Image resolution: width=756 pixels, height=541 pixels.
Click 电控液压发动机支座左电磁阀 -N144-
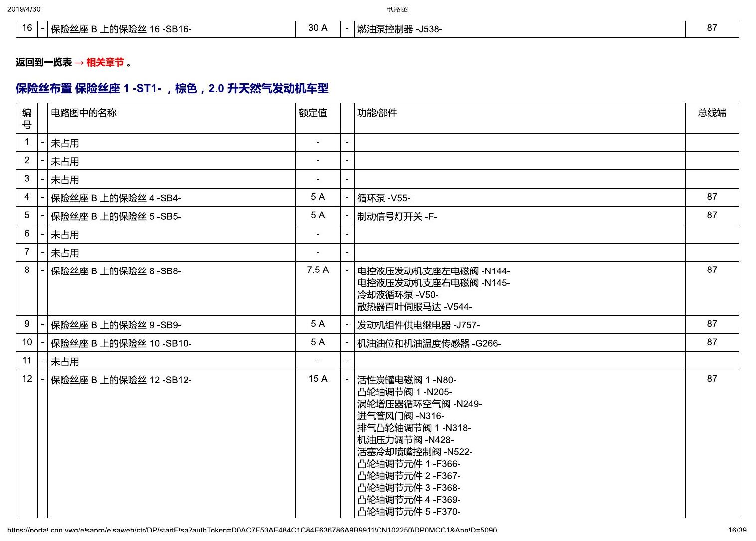click(x=433, y=271)
